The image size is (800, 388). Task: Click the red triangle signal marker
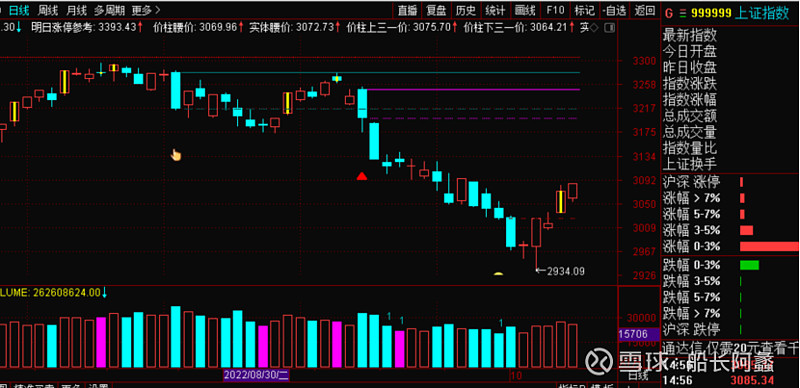[362, 176]
